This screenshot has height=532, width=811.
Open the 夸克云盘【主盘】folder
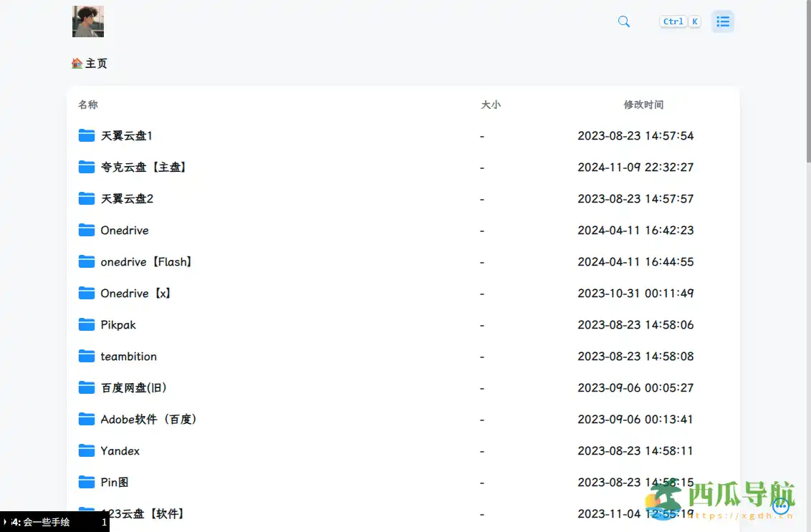143,167
